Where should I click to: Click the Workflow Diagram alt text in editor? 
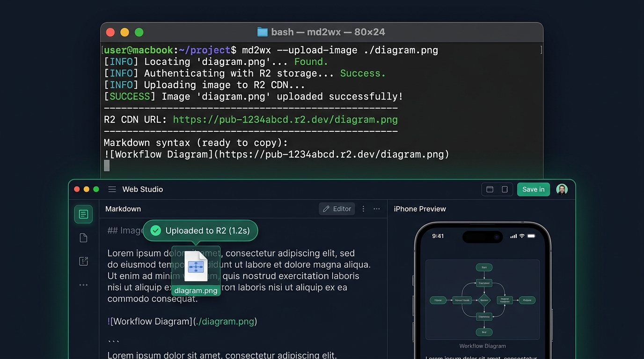point(152,322)
